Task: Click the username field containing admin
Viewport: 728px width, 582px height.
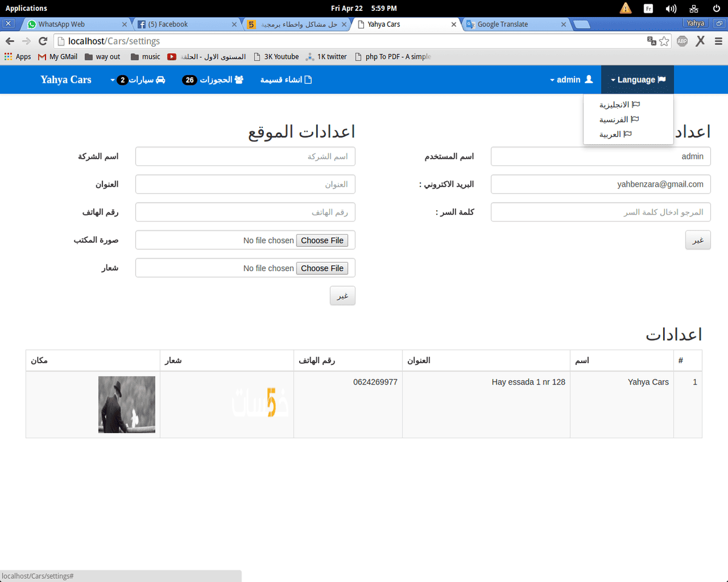Action: (601, 156)
